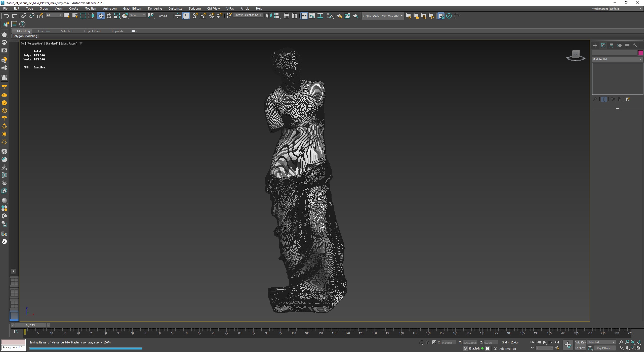
Task: Open the key mode Selected dropdown
Action: (x=601, y=342)
